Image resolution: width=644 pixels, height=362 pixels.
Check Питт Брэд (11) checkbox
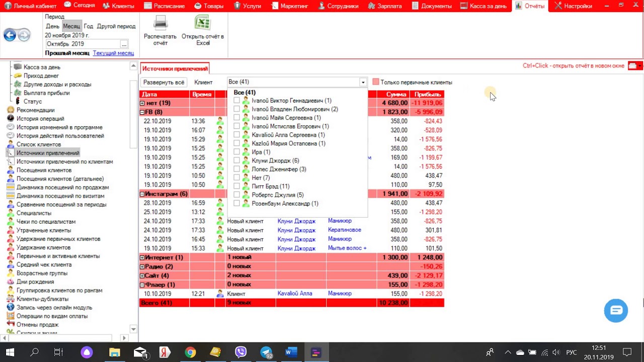(236, 186)
